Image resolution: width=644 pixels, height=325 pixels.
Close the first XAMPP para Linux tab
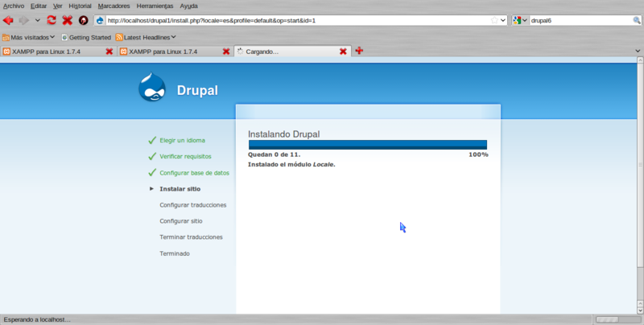109,51
